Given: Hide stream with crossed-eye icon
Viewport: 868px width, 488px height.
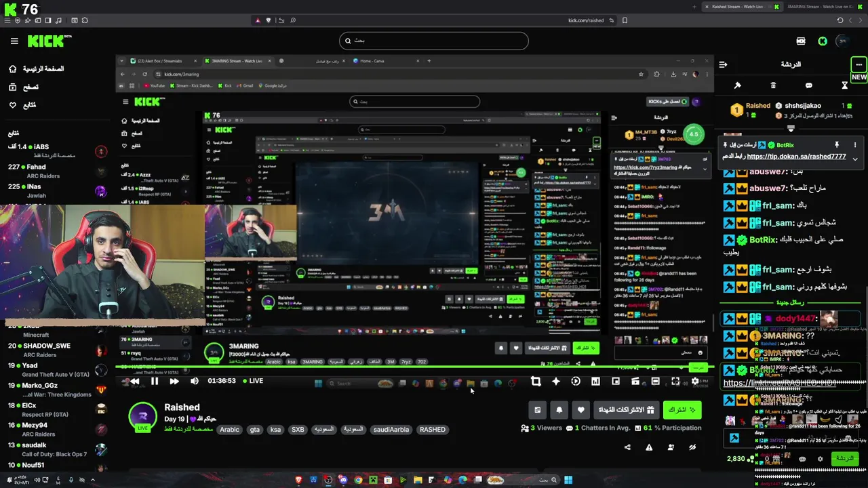Looking at the screenshot, I should (692, 447).
